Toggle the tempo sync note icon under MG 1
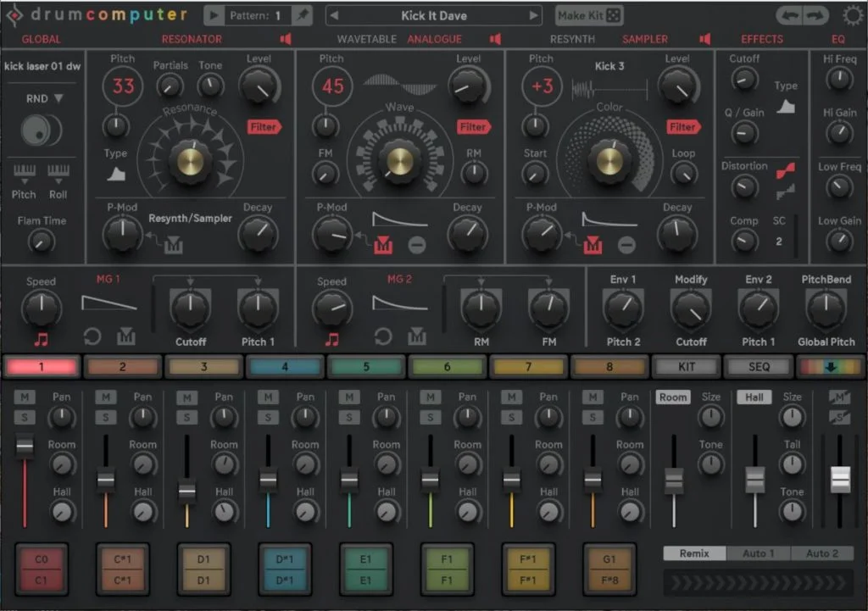The width and height of the screenshot is (868, 611). 41,339
